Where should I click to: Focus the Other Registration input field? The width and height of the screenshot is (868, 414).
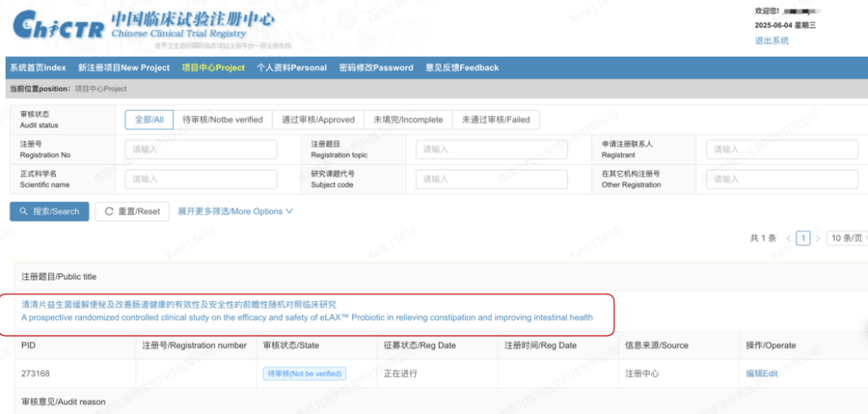pyautogui.click(x=782, y=179)
